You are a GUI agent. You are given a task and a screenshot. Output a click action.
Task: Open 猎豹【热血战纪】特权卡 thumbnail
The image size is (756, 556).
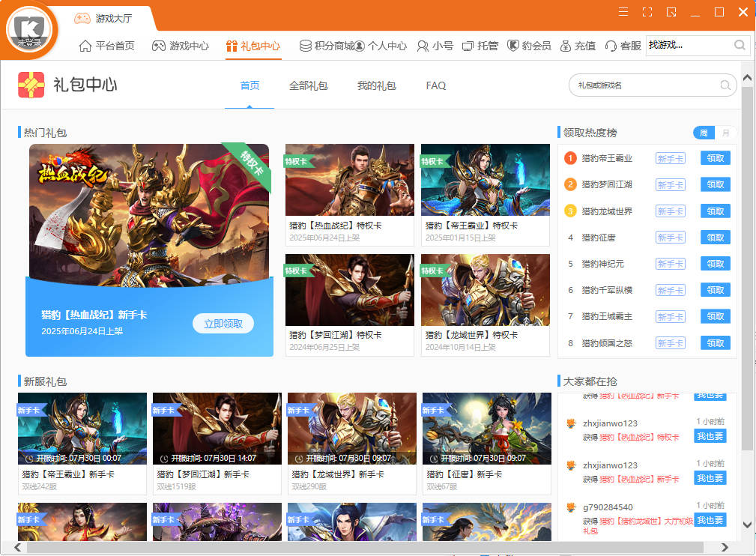(x=350, y=180)
